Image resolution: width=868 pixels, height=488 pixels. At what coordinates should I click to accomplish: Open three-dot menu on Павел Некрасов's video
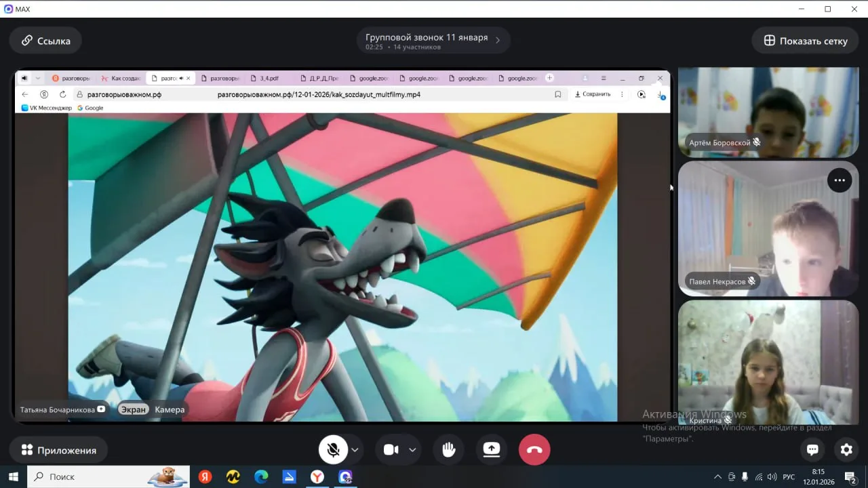pos(840,180)
